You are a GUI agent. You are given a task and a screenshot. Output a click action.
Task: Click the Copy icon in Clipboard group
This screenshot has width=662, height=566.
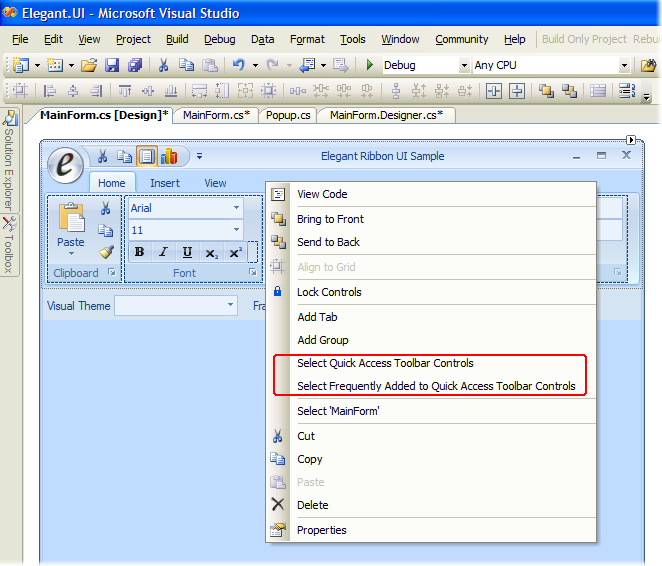pos(106,230)
